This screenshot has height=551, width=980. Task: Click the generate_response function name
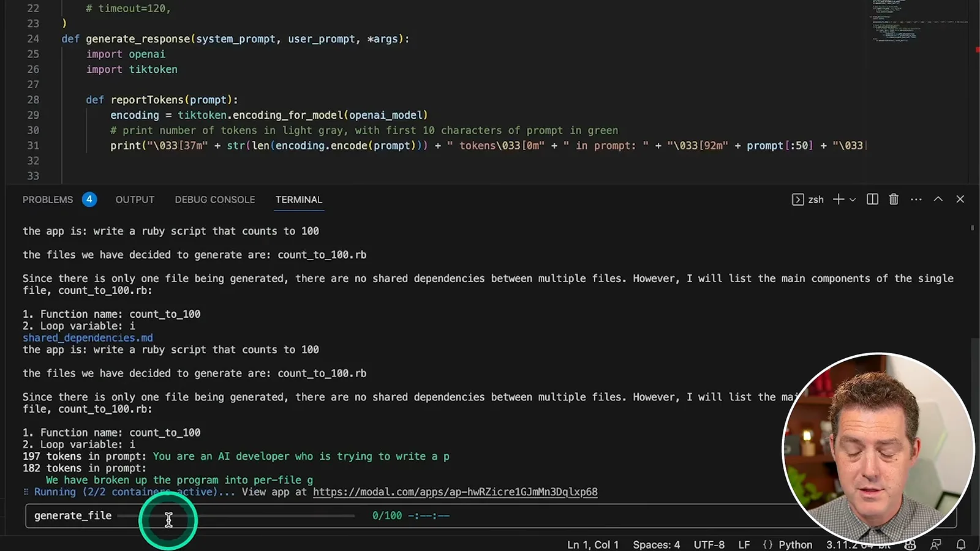pos(138,39)
